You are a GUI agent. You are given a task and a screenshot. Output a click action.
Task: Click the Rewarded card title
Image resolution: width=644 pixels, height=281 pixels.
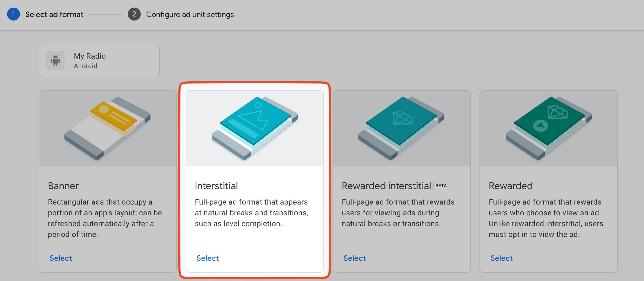(x=511, y=186)
